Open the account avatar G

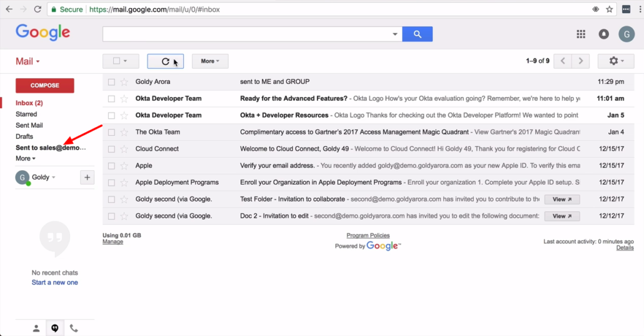click(626, 34)
